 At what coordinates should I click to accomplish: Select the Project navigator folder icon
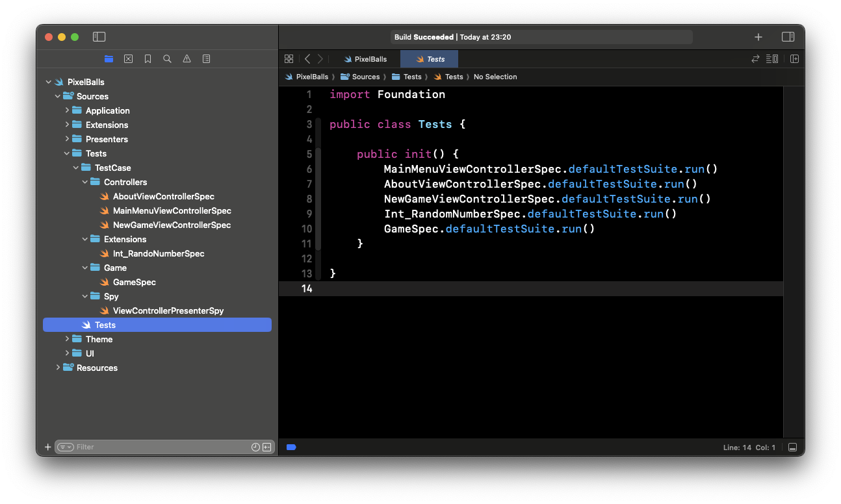coord(109,58)
